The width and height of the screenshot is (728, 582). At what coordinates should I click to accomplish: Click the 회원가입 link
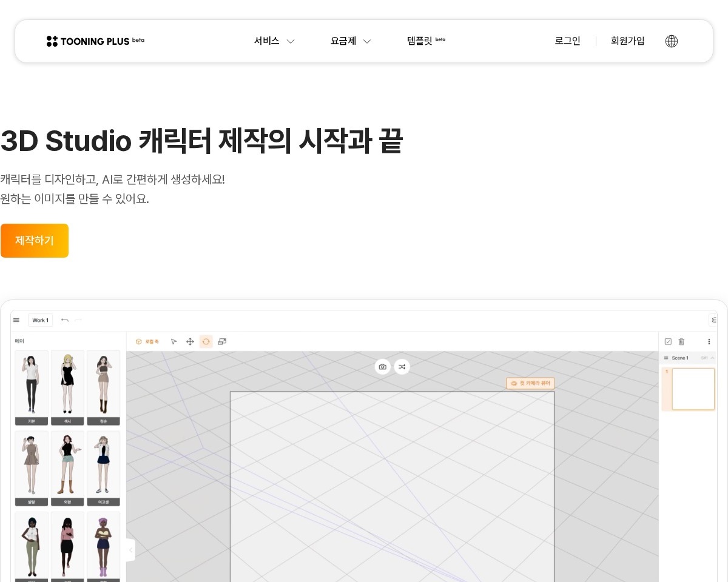628,41
